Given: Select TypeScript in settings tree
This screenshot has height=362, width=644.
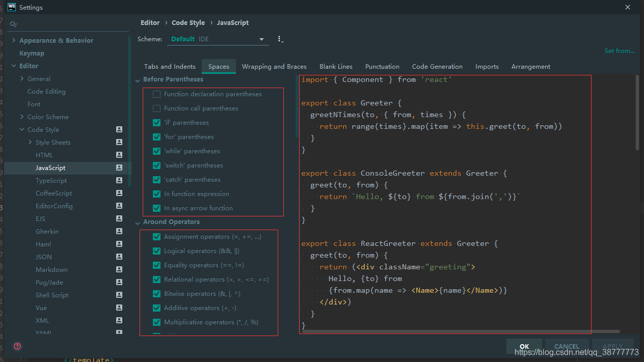Looking at the screenshot, I should pyautogui.click(x=51, y=180).
